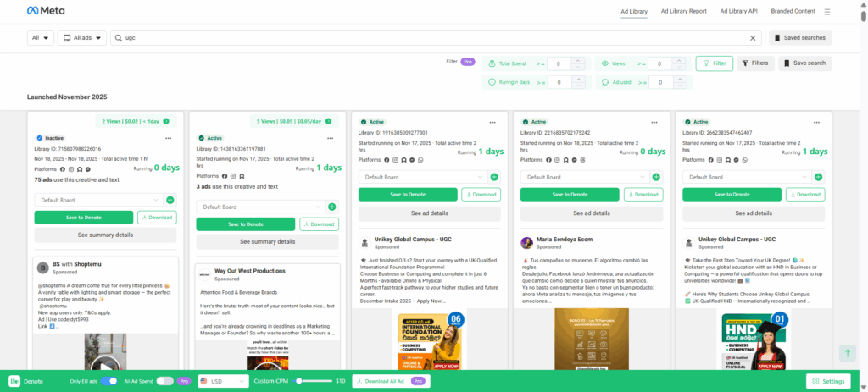Click green plus beside board in BS Shoptemu card
Image resolution: width=868 pixels, height=392 pixels.
tap(170, 200)
